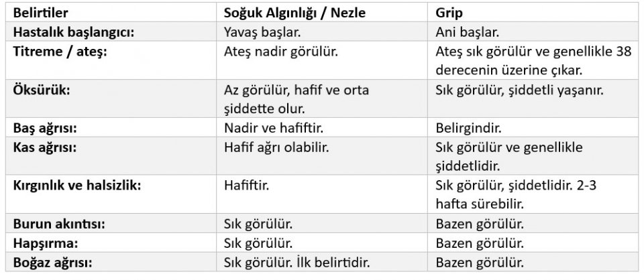
Task: Click the 'Sık görülür. İlk belirtidir.' cell
Action: pos(298,261)
